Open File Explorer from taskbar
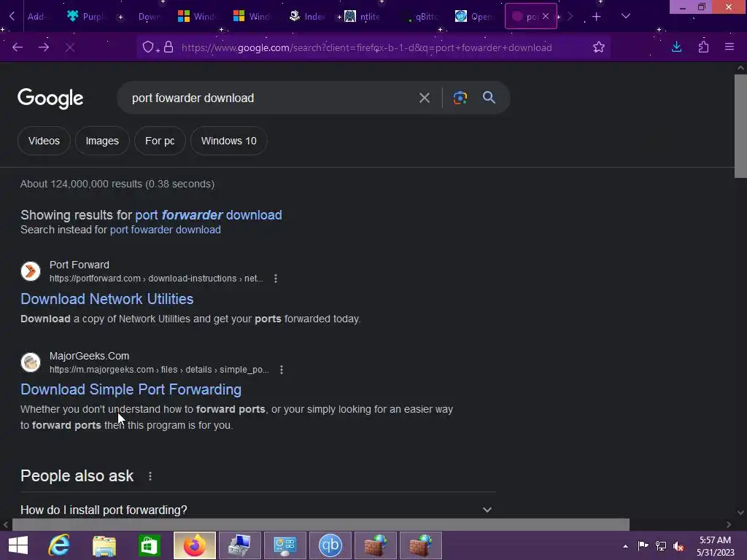This screenshot has width=747, height=560. tap(104, 545)
